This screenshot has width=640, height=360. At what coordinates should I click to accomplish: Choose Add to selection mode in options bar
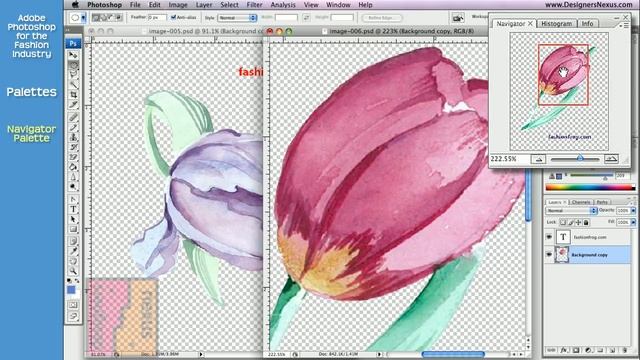104,18
